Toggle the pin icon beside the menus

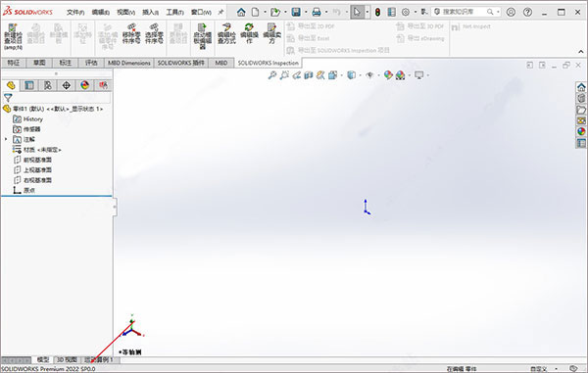[220, 13]
